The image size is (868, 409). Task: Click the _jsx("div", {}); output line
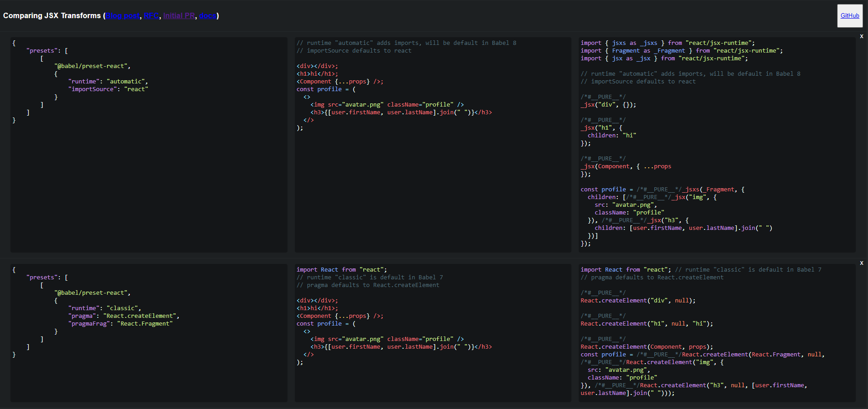(x=609, y=105)
